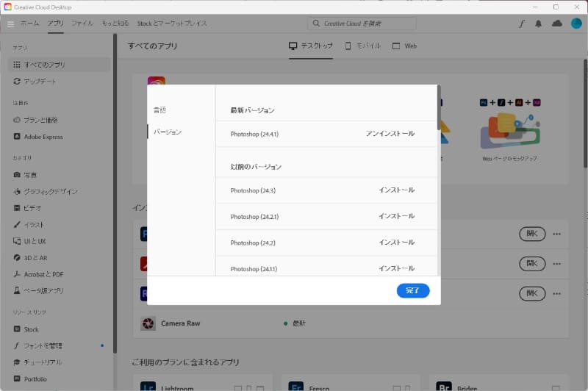Select the ベータ版アプリ category

38,290
